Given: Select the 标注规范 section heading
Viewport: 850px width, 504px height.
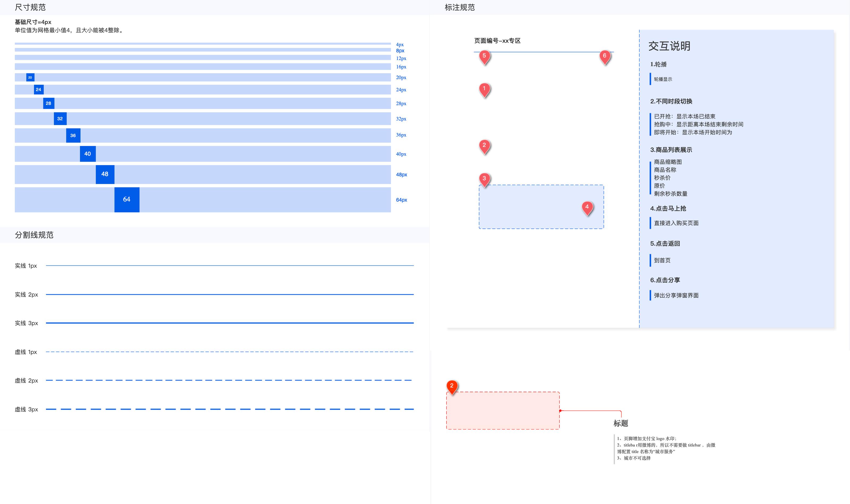Looking at the screenshot, I should tap(460, 7).
